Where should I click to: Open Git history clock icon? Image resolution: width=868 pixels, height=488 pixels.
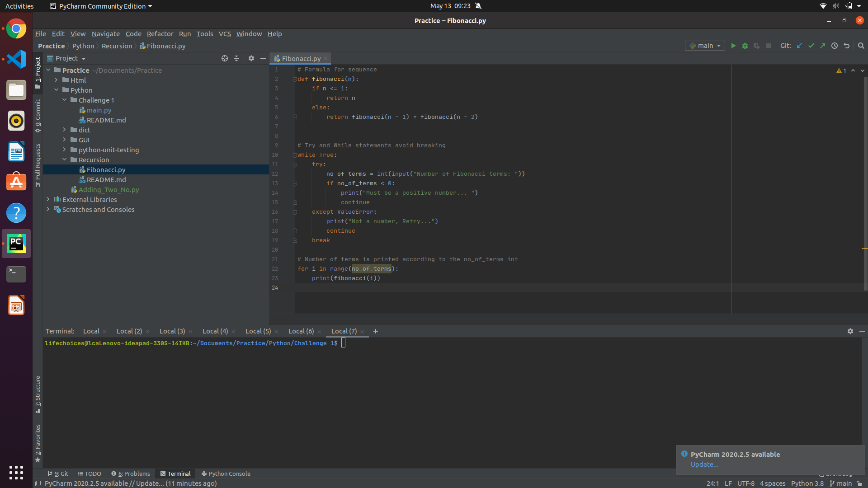coord(835,46)
